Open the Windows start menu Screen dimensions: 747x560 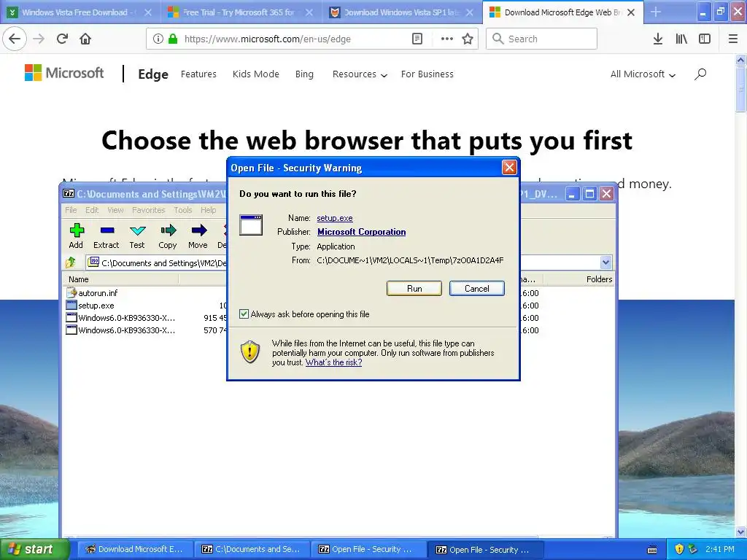tap(35, 549)
